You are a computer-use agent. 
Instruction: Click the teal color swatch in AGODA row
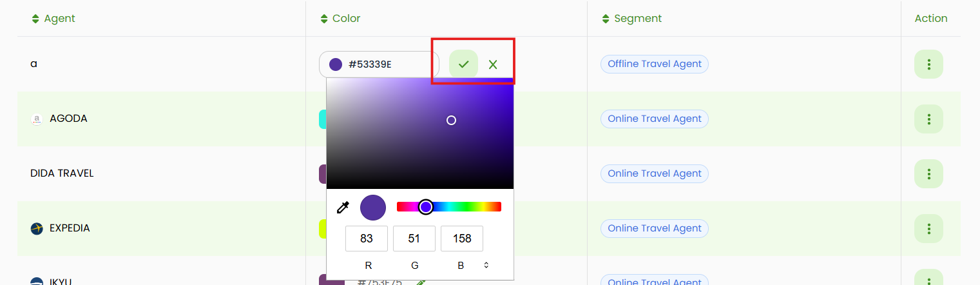[x=323, y=119]
